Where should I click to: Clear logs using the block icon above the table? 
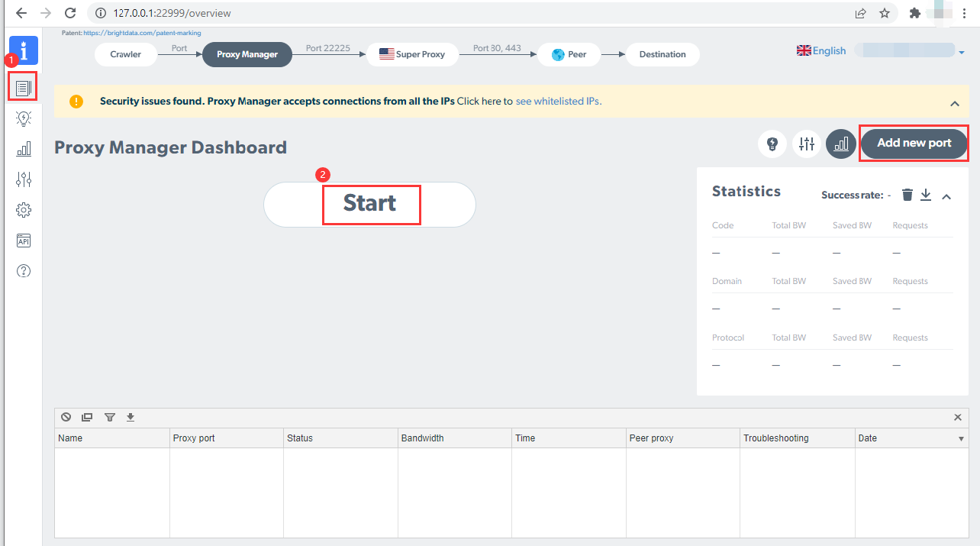pyautogui.click(x=66, y=417)
